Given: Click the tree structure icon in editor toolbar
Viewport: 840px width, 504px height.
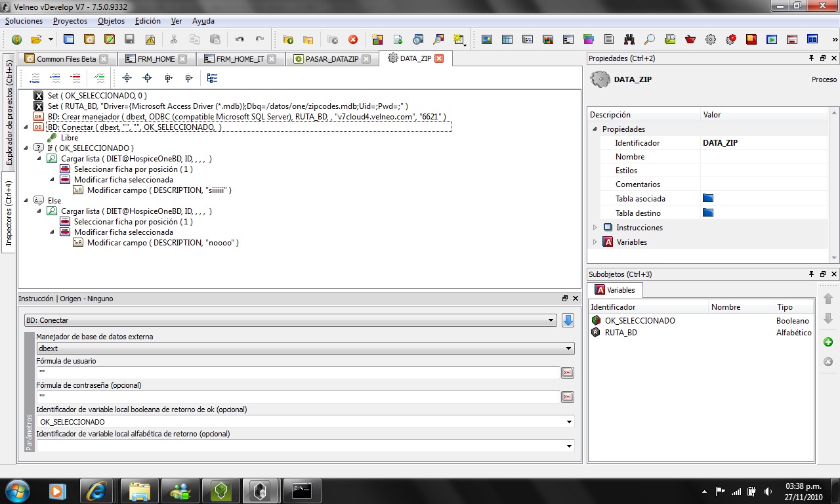Looking at the screenshot, I should tap(212, 78).
